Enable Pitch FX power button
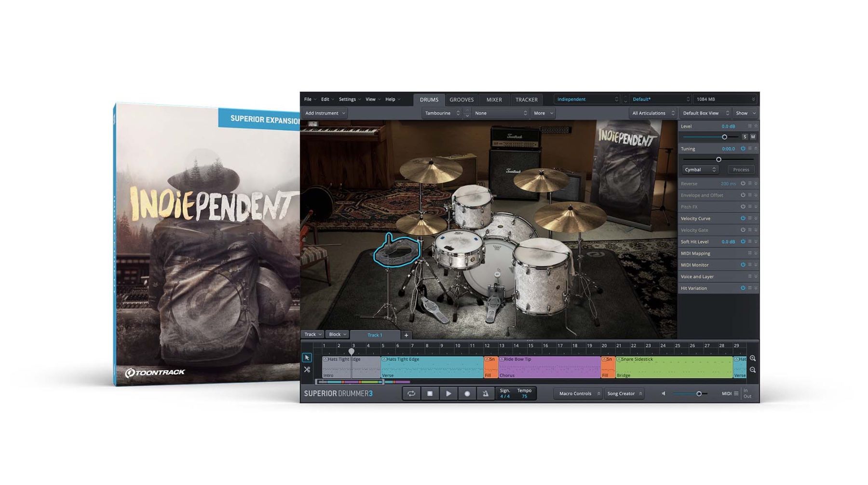Image resolution: width=868 pixels, height=485 pixels. [743, 207]
